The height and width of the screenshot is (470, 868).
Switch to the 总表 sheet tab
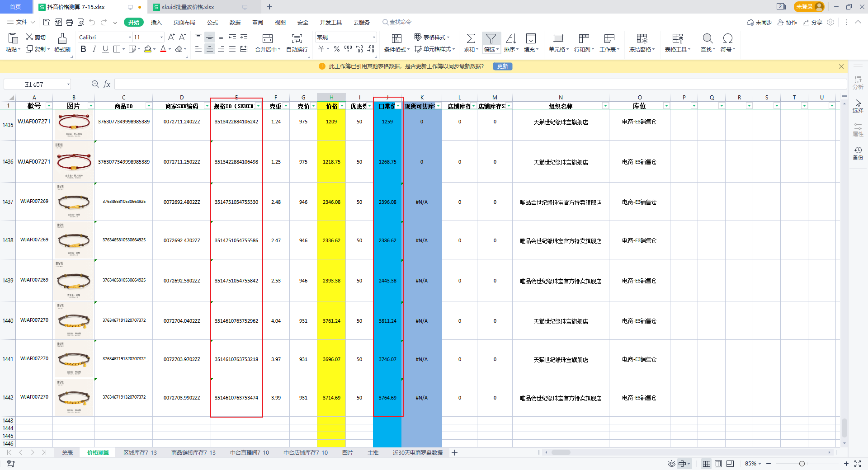coord(67,452)
